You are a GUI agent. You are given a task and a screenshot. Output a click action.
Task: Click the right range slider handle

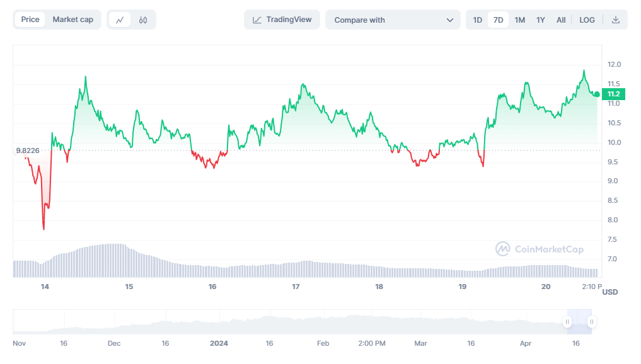point(591,322)
